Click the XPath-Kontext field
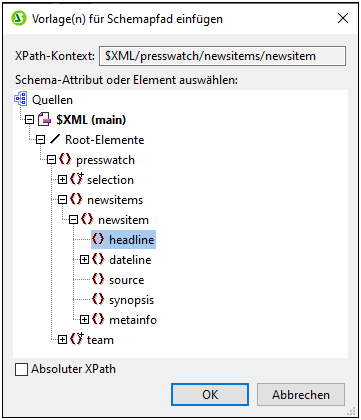Viewport: 361px width, 420px height. point(222,56)
